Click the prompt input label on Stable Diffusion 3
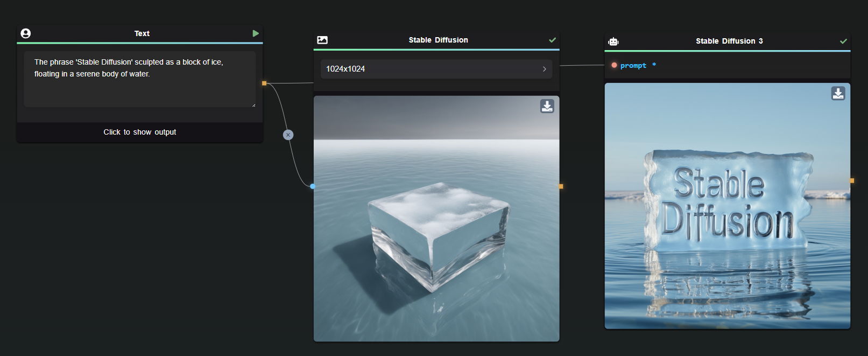 [633, 65]
